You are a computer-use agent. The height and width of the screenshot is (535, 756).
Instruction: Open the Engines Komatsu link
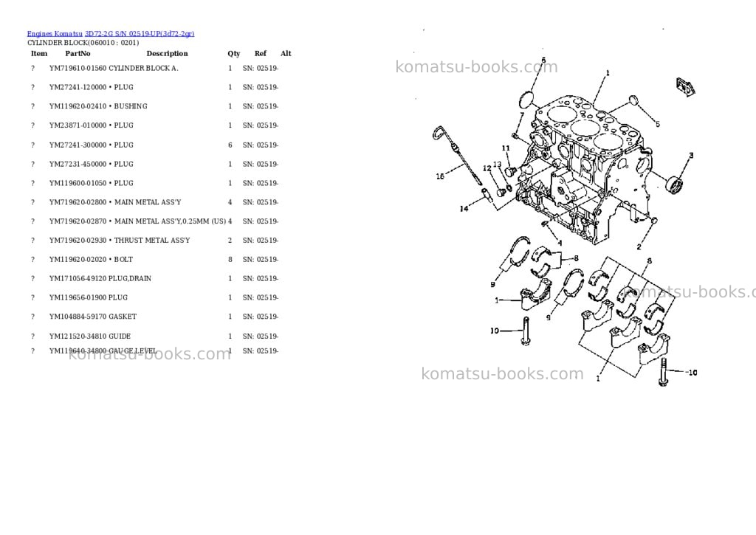click(55, 34)
